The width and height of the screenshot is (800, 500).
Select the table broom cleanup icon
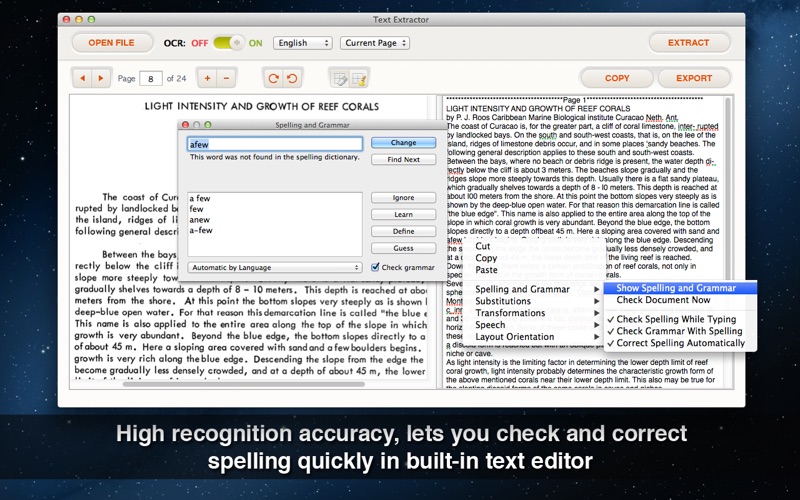pos(359,79)
